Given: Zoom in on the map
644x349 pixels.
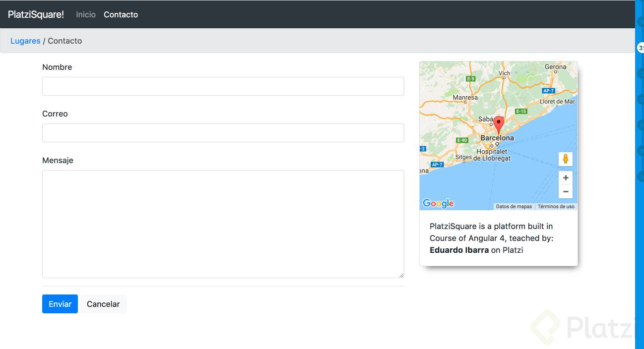Looking at the screenshot, I should click(x=565, y=178).
